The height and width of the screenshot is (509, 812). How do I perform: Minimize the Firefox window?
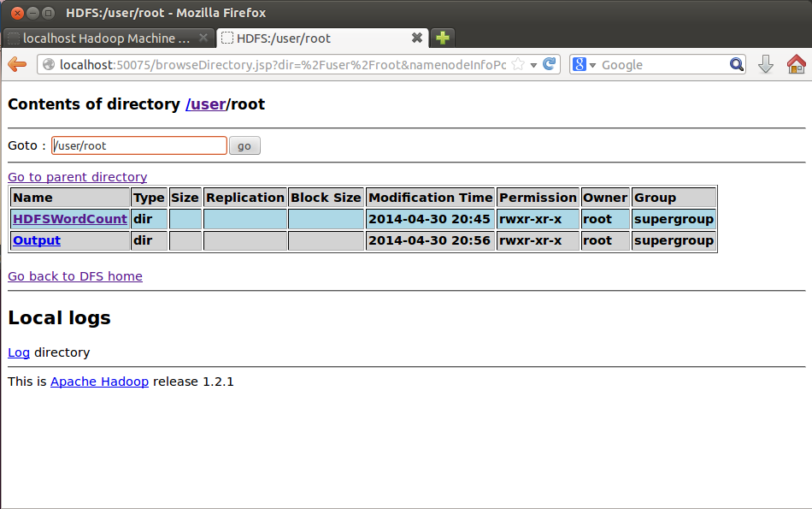click(x=32, y=13)
